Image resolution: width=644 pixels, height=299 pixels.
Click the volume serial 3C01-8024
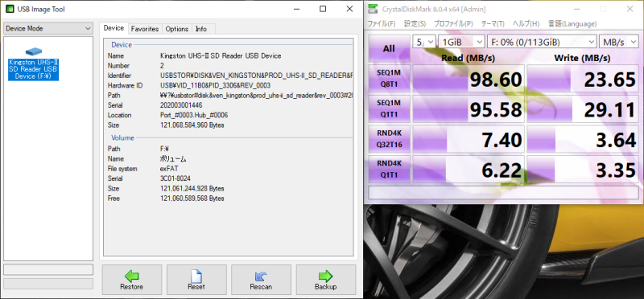(x=175, y=178)
